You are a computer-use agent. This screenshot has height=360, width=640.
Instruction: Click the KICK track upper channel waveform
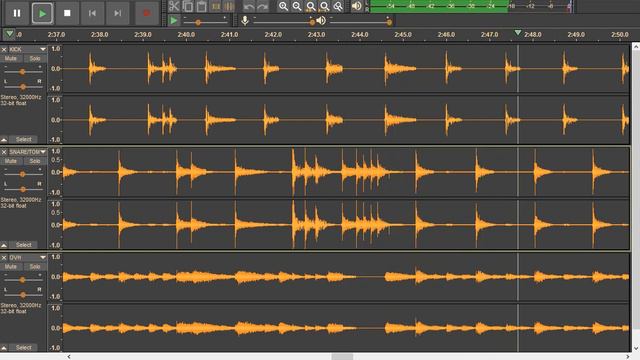pyautogui.click(x=346, y=69)
